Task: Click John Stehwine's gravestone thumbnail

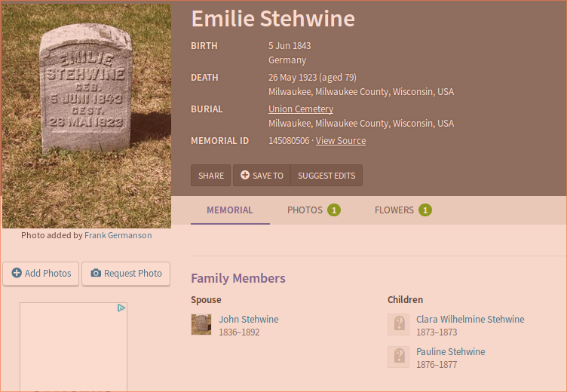Action: (x=201, y=324)
